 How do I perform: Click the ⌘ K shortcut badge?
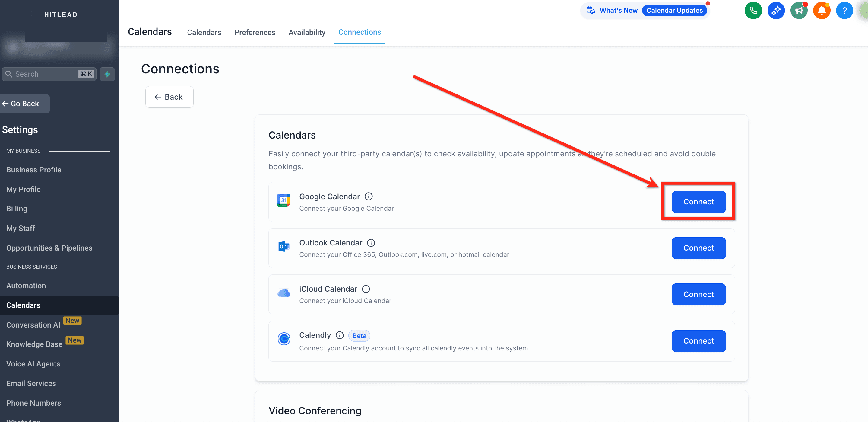(86, 74)
